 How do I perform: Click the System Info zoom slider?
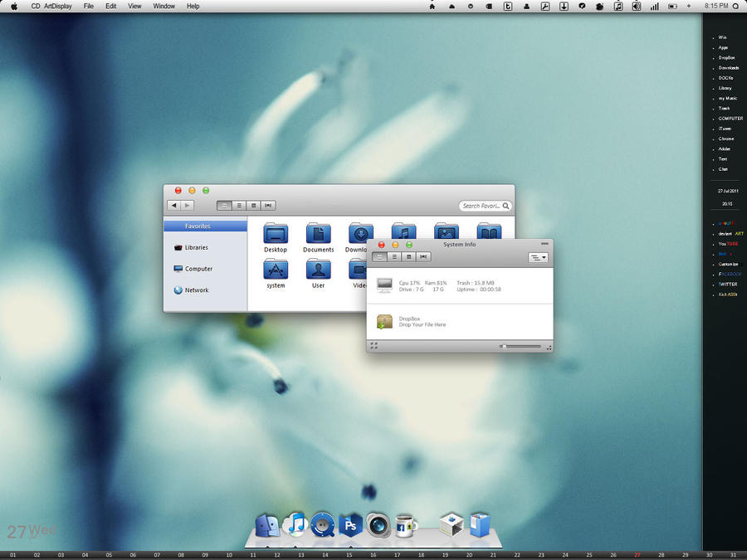[520, 347]
